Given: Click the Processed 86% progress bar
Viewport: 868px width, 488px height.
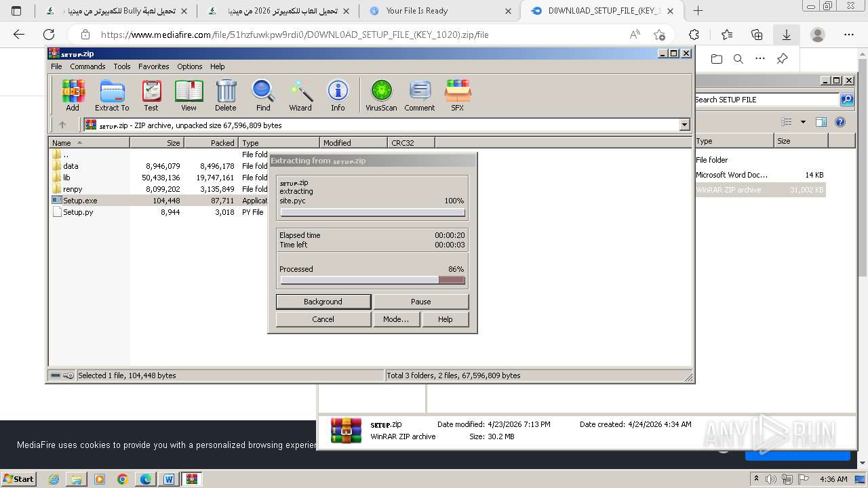Looking at the screenshot, I should (x=373, y=280).
